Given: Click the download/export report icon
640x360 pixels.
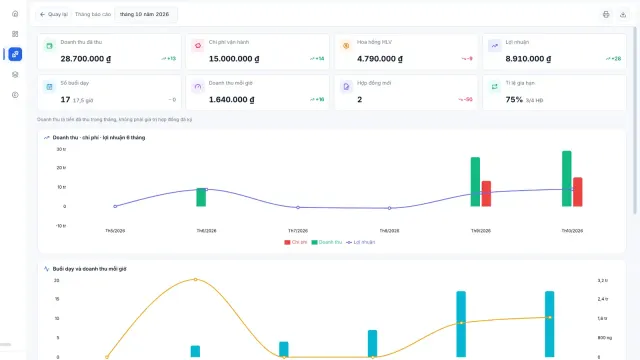Looking at the screenshot, I should point(622,14).
